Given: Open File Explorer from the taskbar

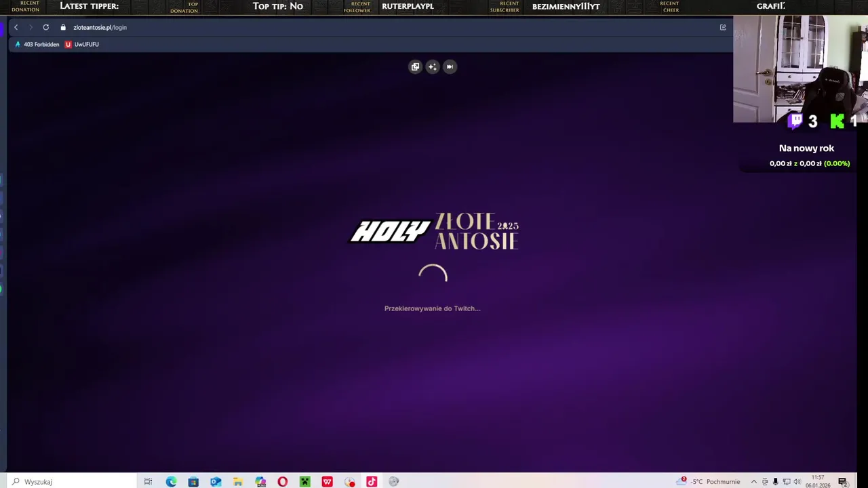Looking at the screenshot, I should click(x=238, y=482).
